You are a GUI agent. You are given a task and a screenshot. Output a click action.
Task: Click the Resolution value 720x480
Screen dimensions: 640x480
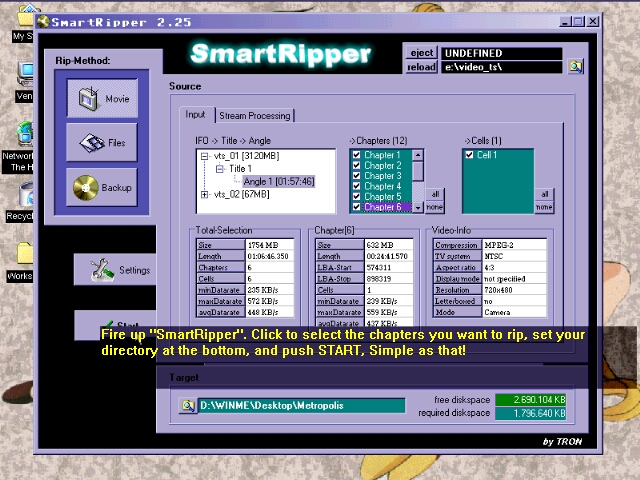click(514, 290)
